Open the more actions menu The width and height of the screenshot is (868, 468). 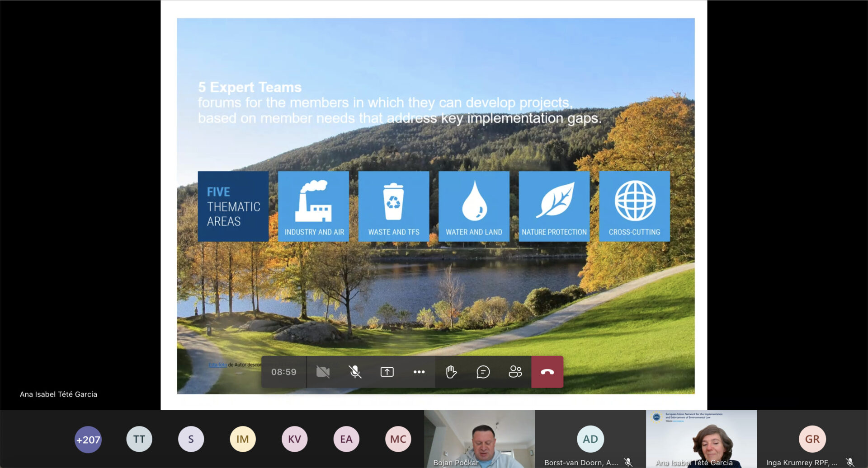[x=419, y=372]
